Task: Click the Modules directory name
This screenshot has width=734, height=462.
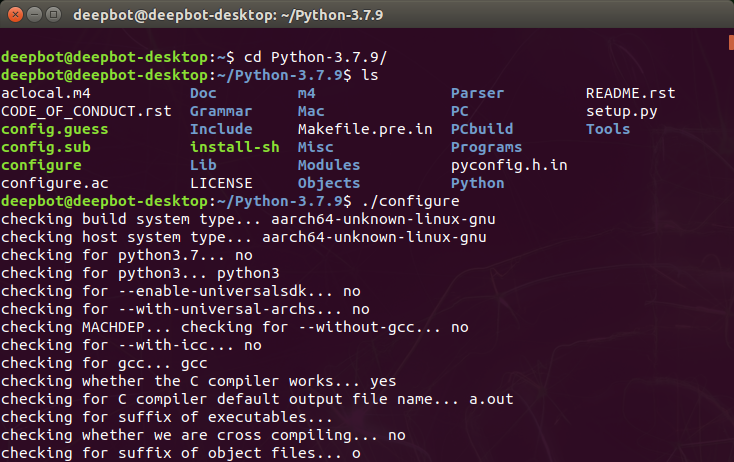Action: click(329, 165)
